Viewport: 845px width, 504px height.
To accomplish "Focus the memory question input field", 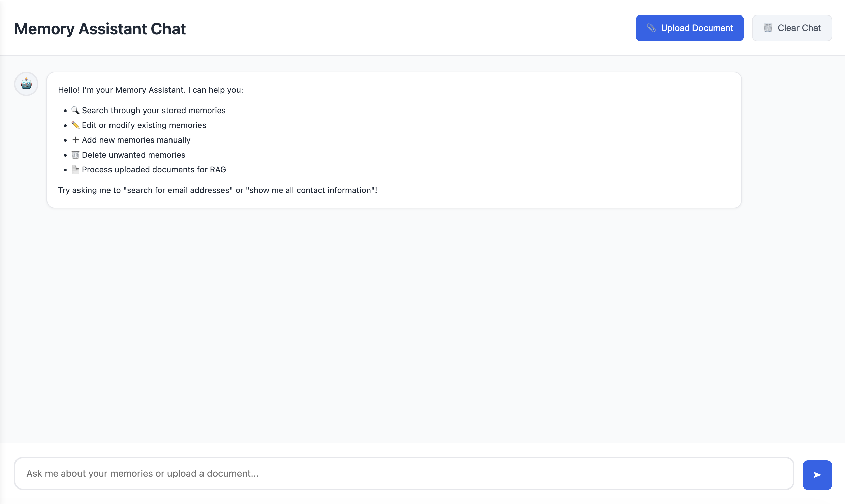I will 404,473.
